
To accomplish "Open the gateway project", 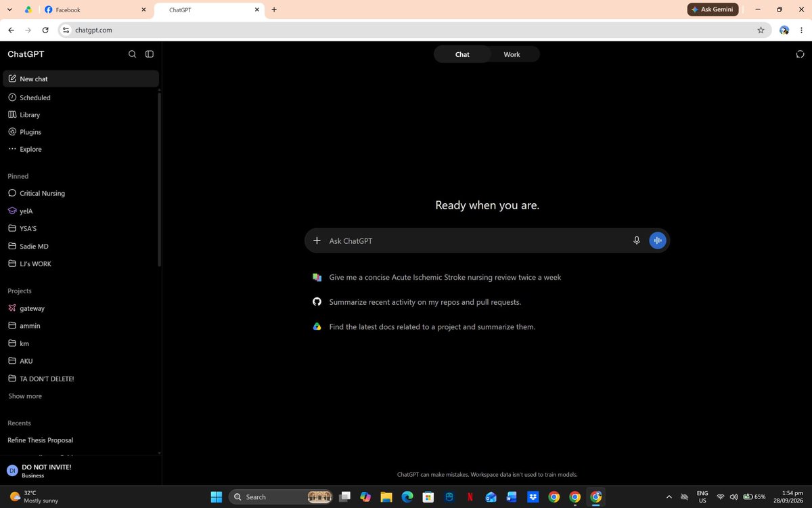I will (x=81, y=308).
